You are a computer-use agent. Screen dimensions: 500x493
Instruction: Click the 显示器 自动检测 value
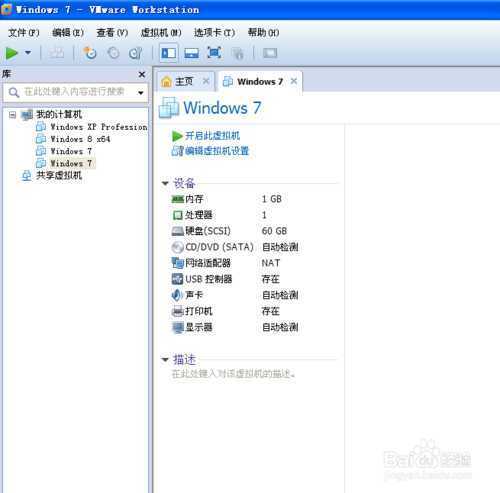pyautogui.click(x=280, y=327)
